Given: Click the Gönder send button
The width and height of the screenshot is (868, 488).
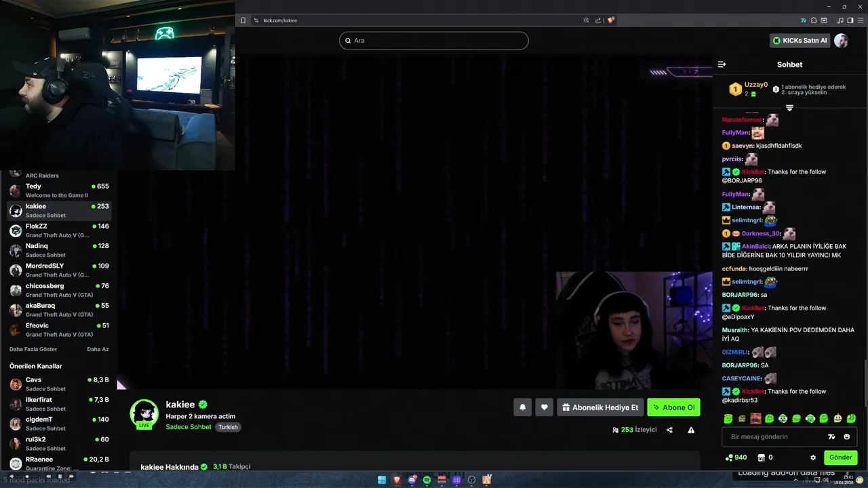Looking at the screenshot, I should (x=840, y=457).
